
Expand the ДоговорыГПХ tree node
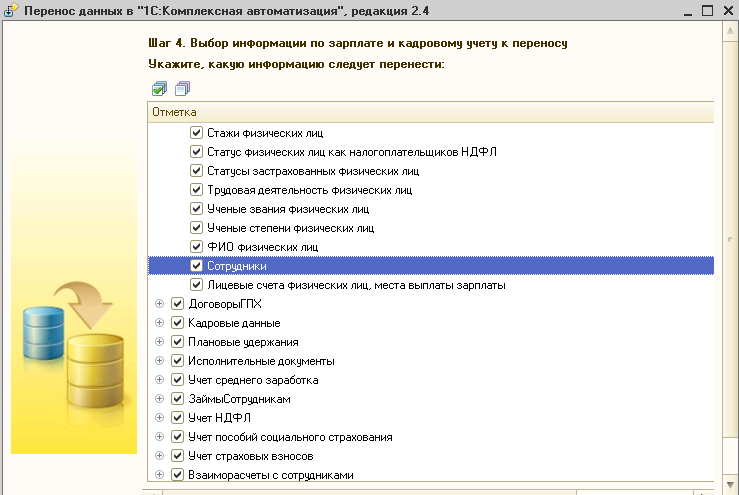click(x=159, y=304)
